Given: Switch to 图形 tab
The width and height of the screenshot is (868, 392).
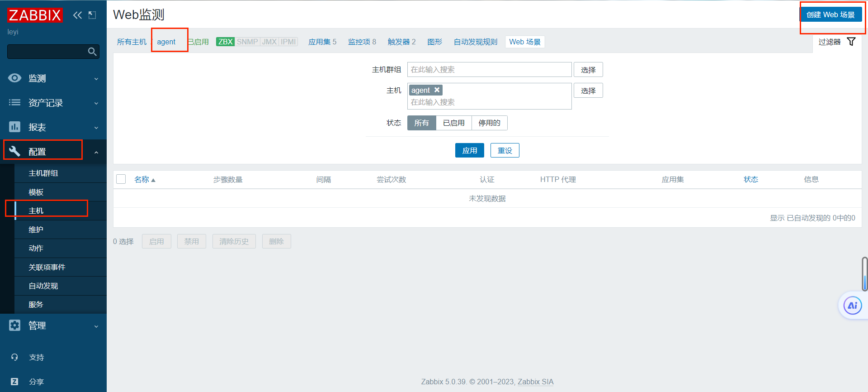Looking at the screenshot, I should (x=434, y=42).
